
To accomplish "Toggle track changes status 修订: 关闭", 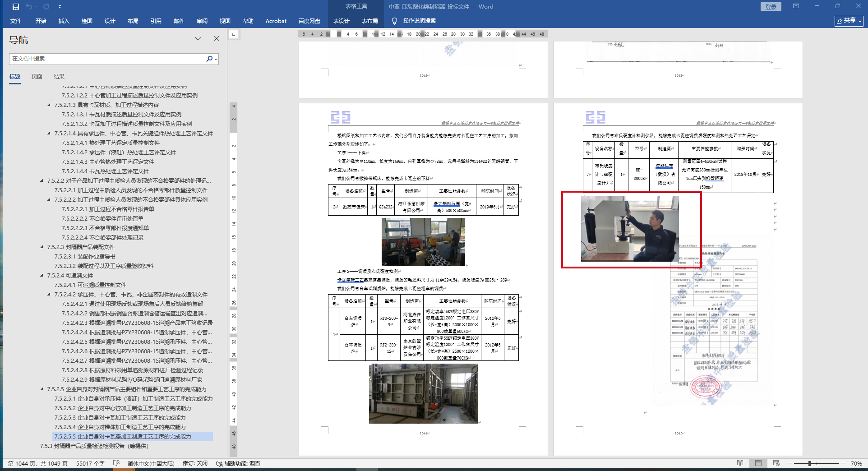I will point(195,463).
